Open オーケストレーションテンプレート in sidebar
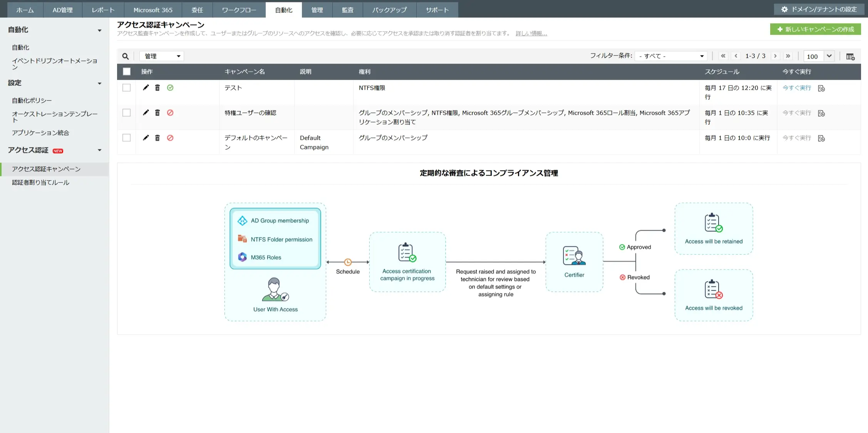 pos(55,117)
